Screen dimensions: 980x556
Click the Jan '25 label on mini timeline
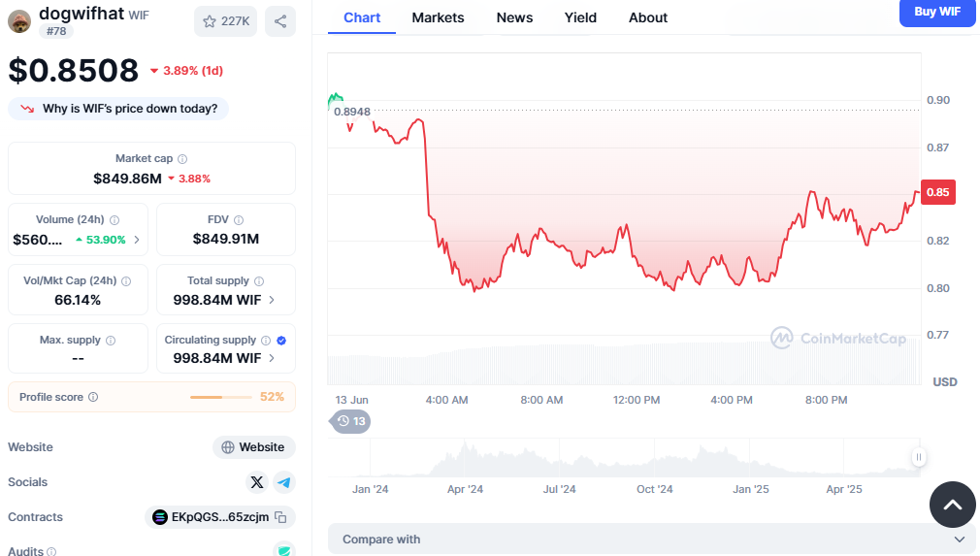751,489
